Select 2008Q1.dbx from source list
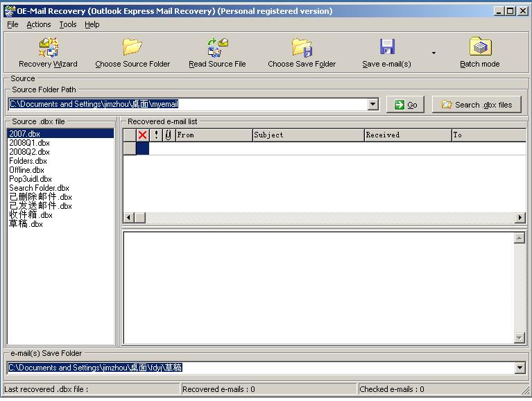 [30, 143]
